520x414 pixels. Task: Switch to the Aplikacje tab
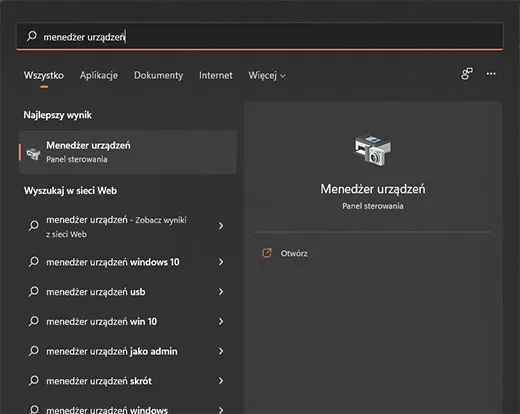pyautogui.click(x=99, y=75)
